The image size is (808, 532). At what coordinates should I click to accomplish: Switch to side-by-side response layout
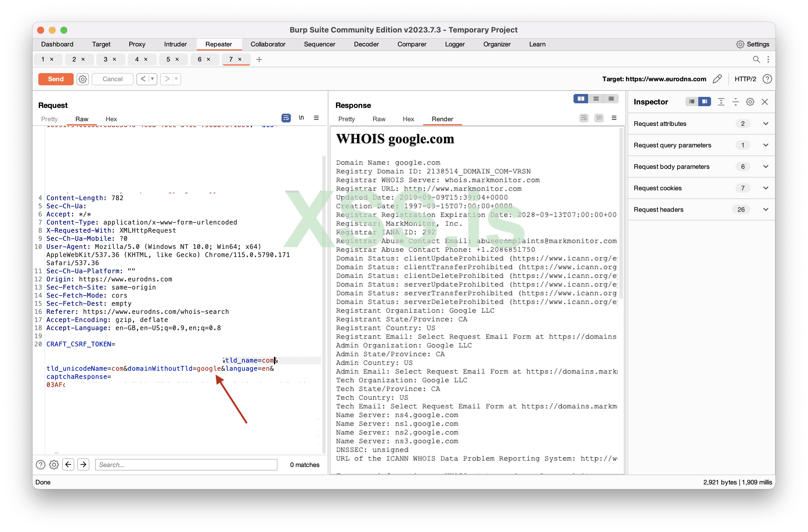(580, 99)
